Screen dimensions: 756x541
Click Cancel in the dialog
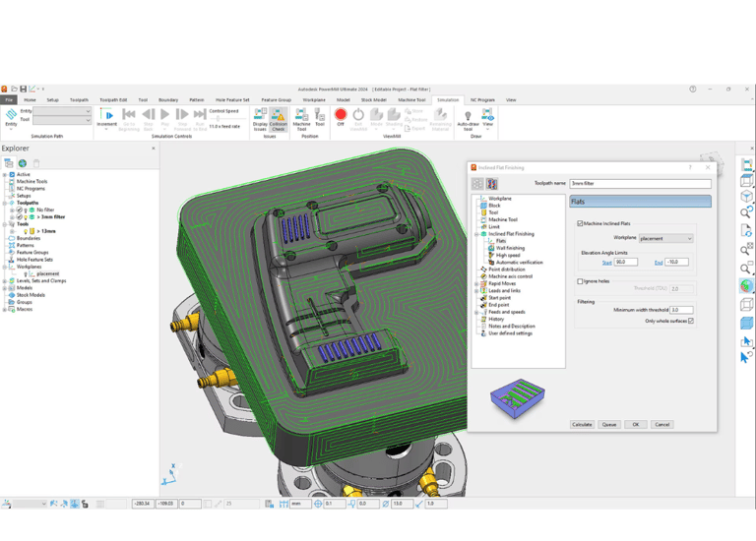coord(661,424)
